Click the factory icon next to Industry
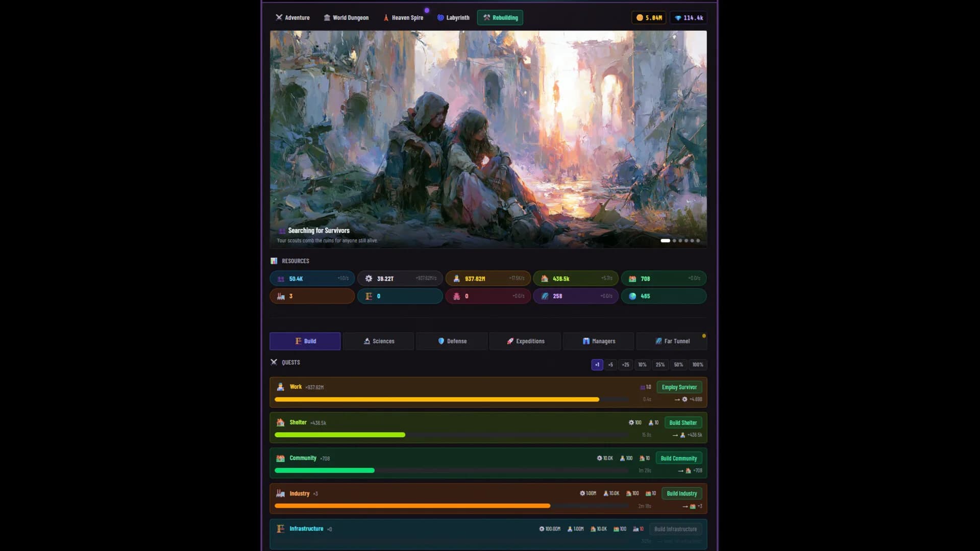This screenshot has width=980, height=551. pos(280,493)
